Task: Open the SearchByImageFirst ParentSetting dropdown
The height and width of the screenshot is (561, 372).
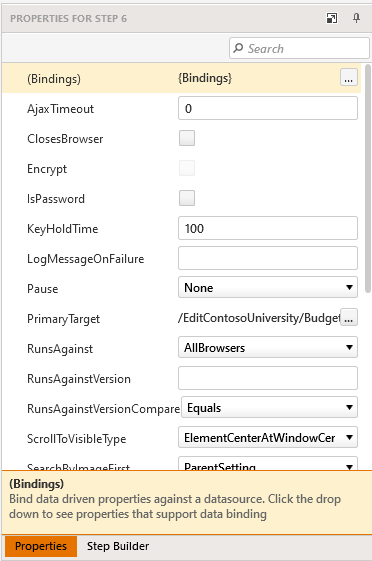Action: click(x=268, y=464)
